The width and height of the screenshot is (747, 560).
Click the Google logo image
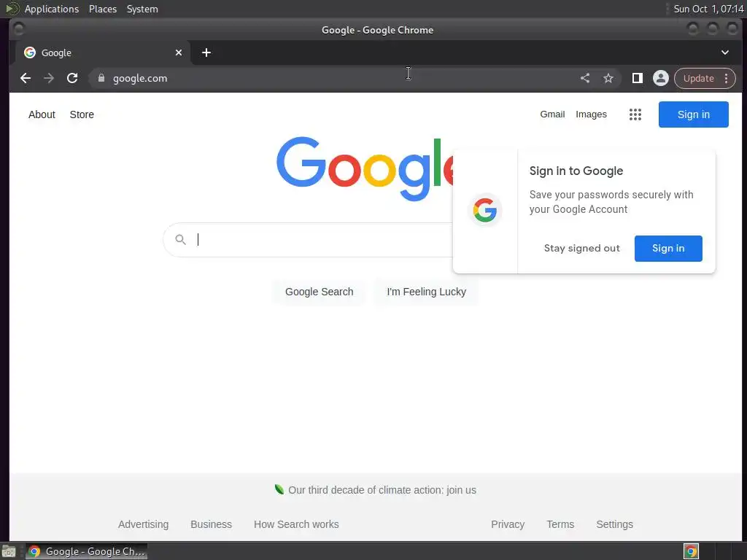point(365,169)
